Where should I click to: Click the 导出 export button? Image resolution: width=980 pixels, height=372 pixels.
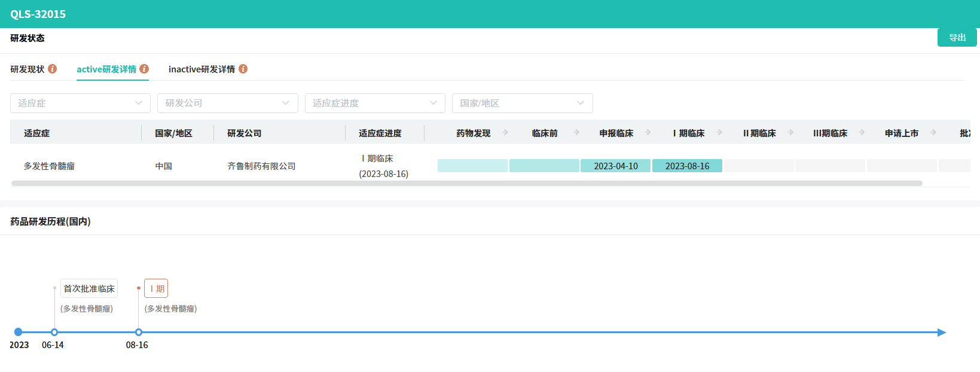pyautogui.click(x=957, y=38)
